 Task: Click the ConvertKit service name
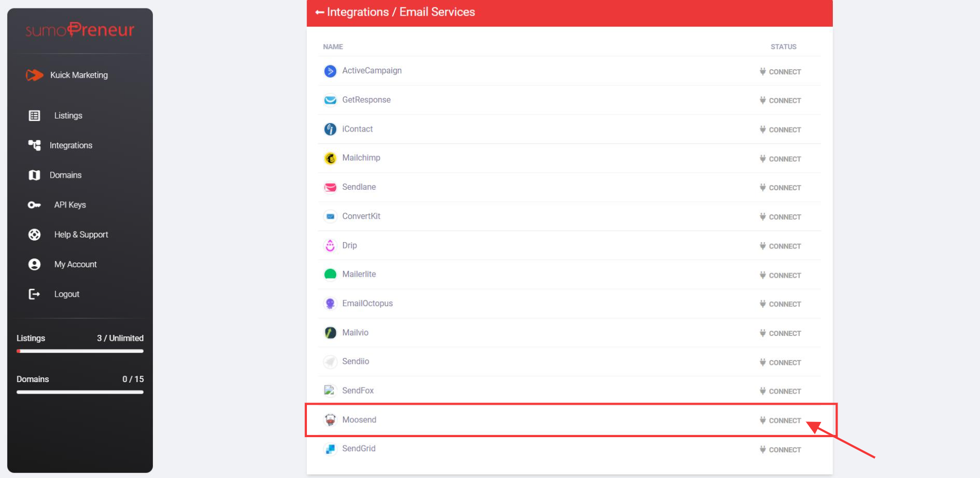point(361,216)
